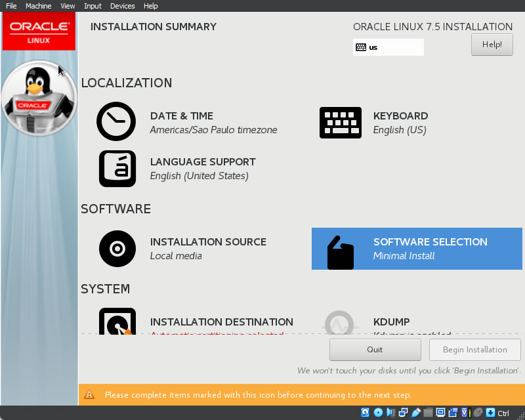Open the LANGUAGE SUPPORT settings label
The width and height of the screenshot is (525, 420).
point(203,162)
